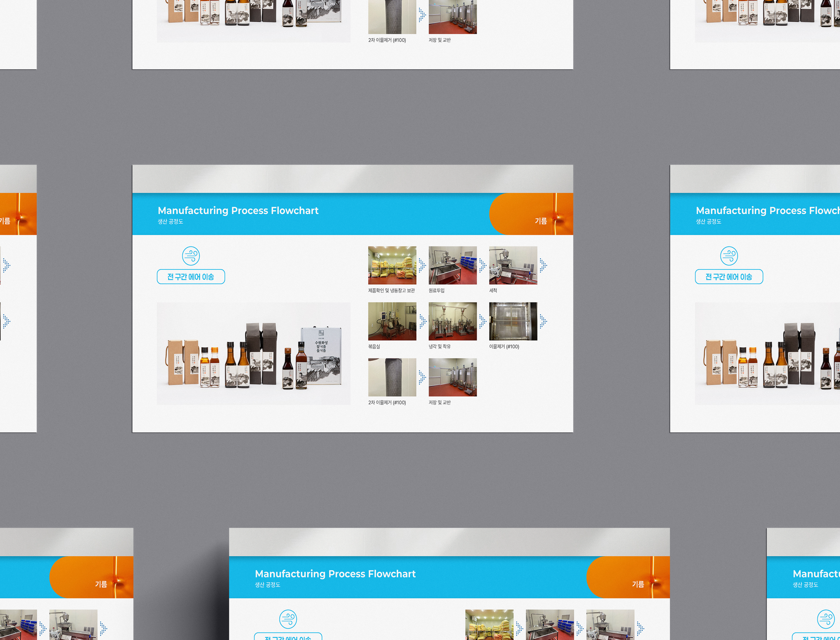Click the arrow after '볶음실' photo, center slide

point(422,321)
